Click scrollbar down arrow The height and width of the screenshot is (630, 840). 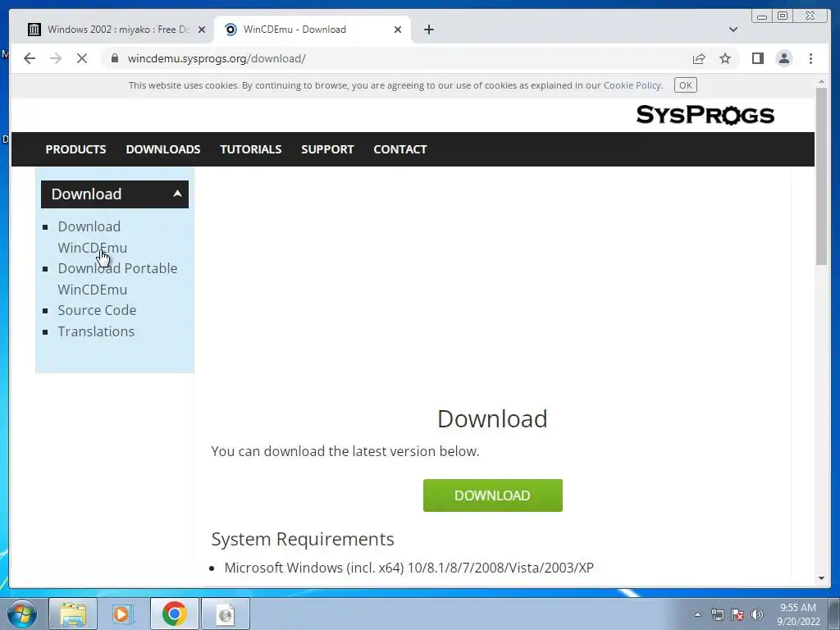[x=821, y=578]
